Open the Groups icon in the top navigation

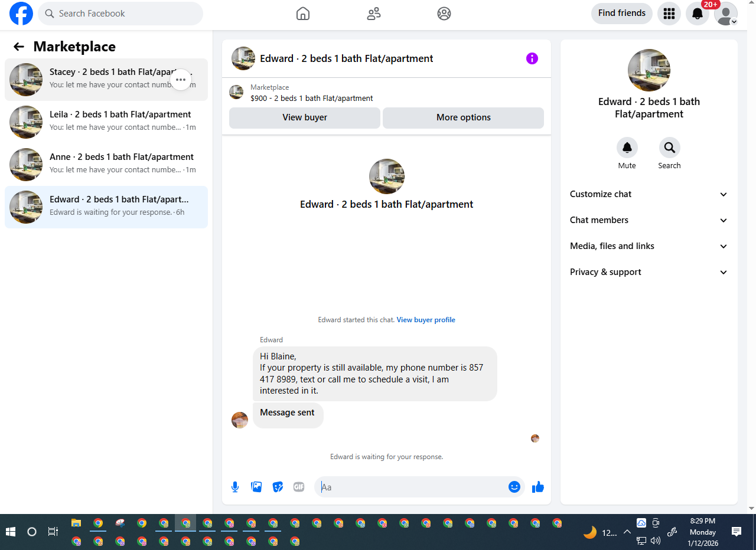click(444, 14)
